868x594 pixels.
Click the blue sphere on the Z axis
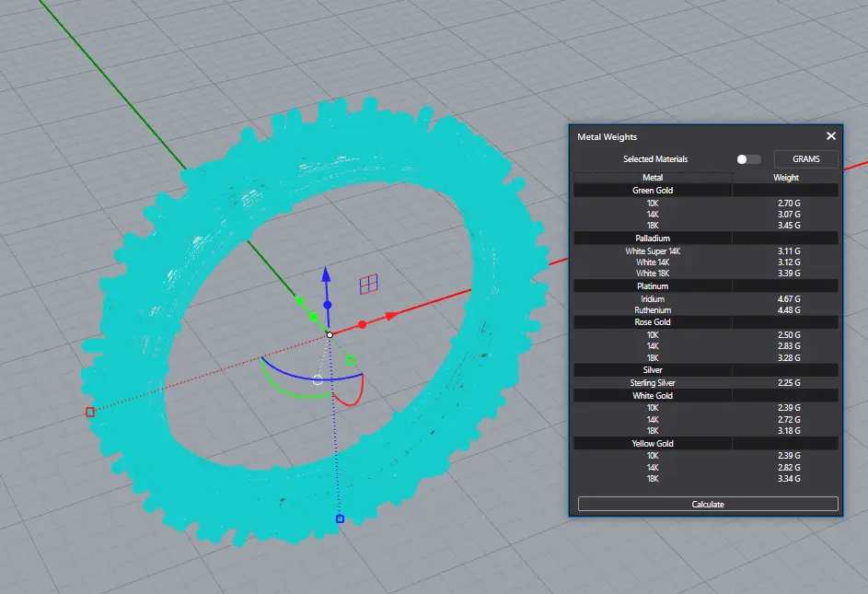[x=325, y=305]
